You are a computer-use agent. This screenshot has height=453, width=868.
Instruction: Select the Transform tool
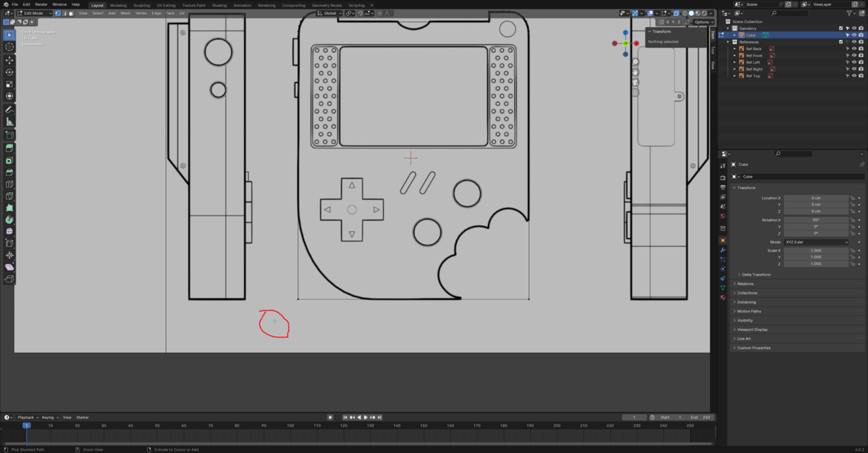pyautogui.click(x=9, y=96)
